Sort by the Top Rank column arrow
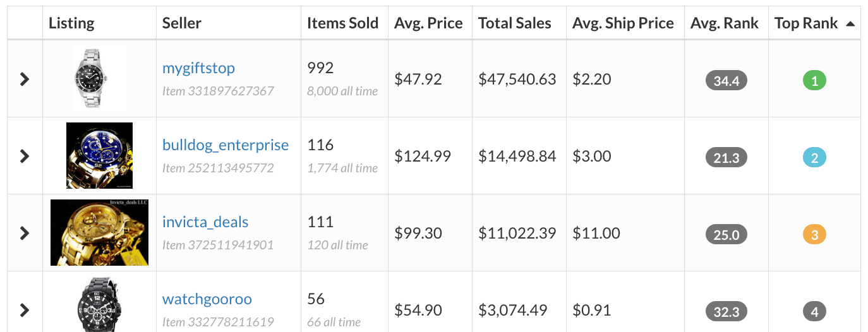The height and width of the screenshot is (332, 868). (x=850, y=24)
